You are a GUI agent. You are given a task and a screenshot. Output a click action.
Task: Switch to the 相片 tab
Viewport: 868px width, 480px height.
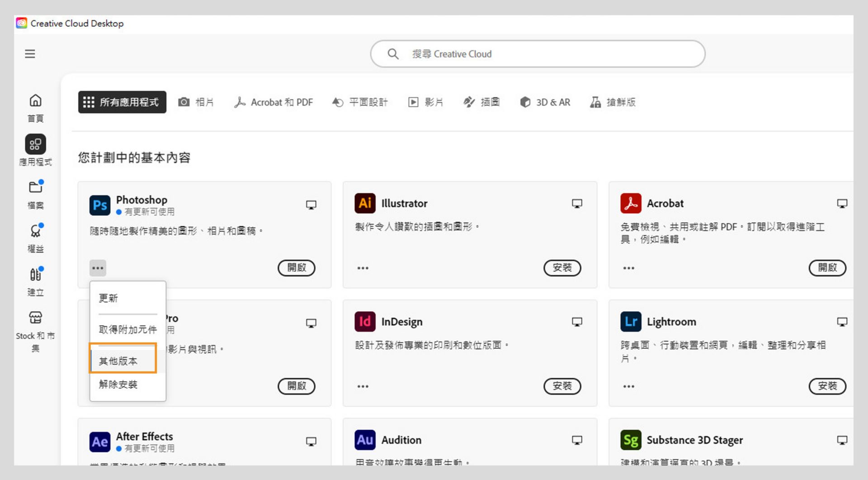[196, 102]
